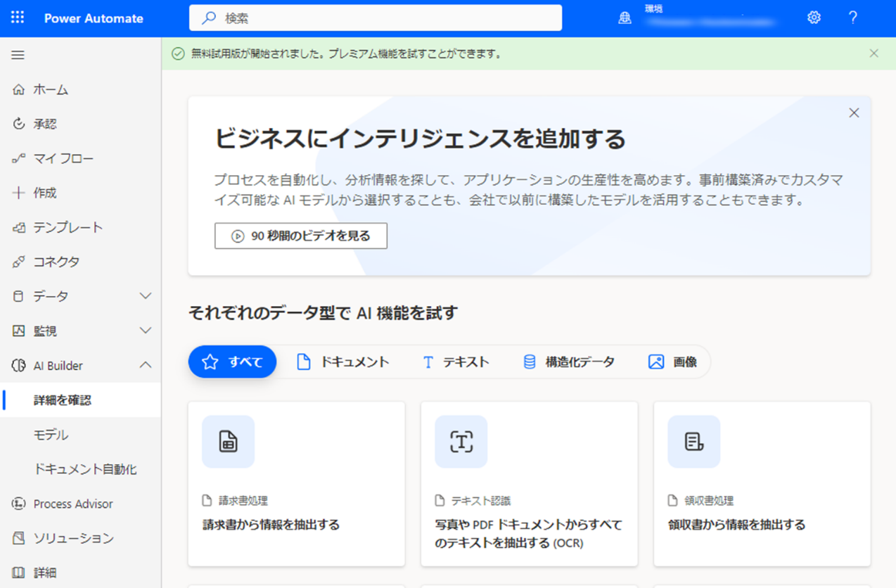Click the ホーム house icon
Image resolution: width=896 pixels, height=588 pixels.
[19, 89]
